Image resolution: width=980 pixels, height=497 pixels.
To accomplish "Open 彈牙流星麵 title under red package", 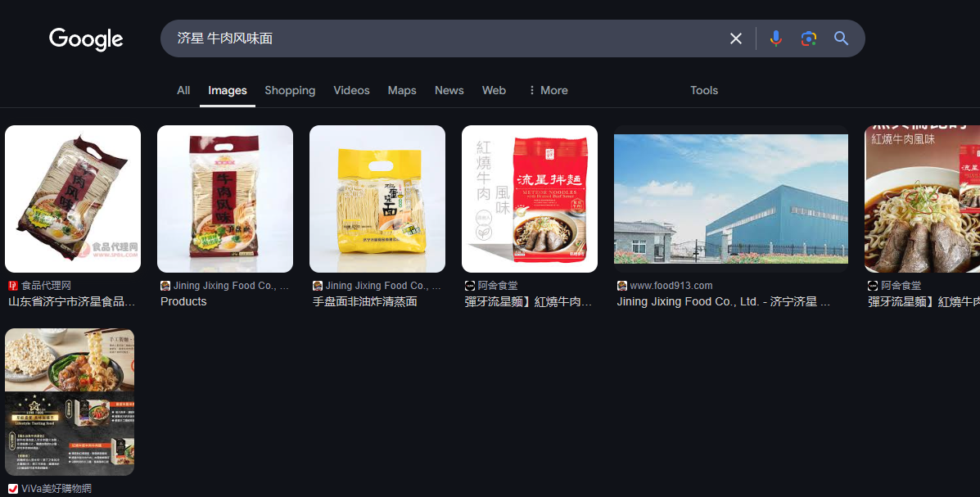I will tap(528, 301).
